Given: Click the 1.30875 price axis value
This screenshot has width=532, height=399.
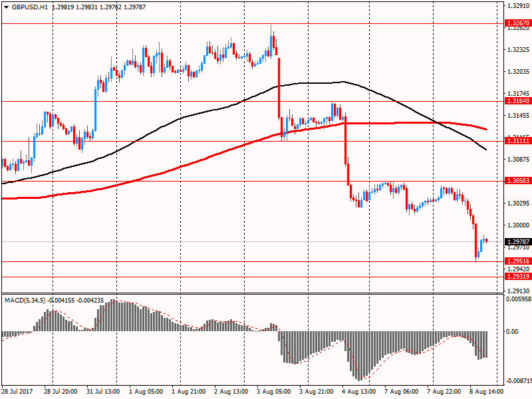Looking at the screenshot, I should [518, 159].
